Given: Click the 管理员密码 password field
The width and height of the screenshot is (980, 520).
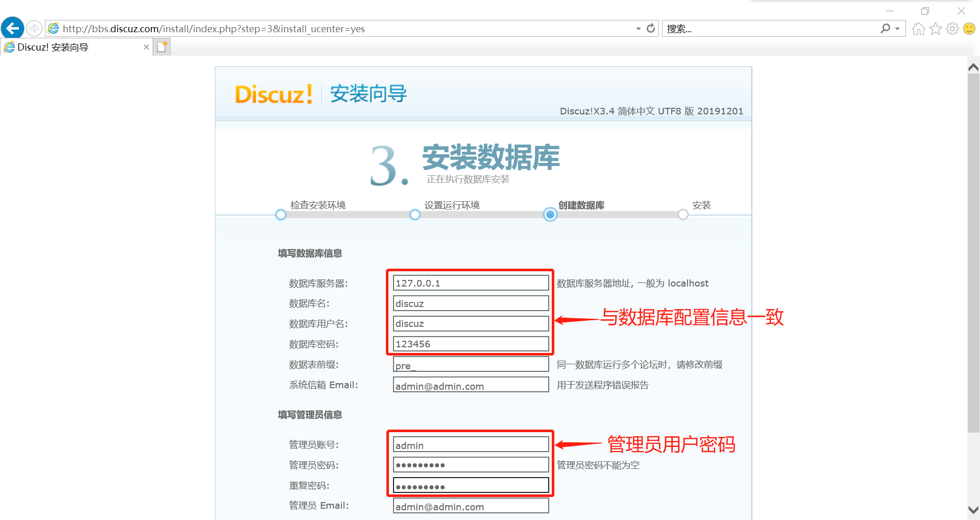Looking at the screenshot, I should [x=471, y=465].
